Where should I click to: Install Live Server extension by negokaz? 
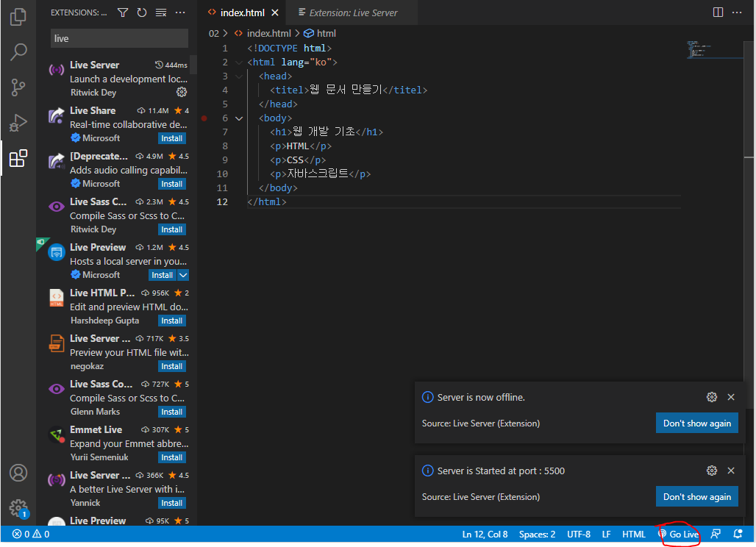(171, 366)
